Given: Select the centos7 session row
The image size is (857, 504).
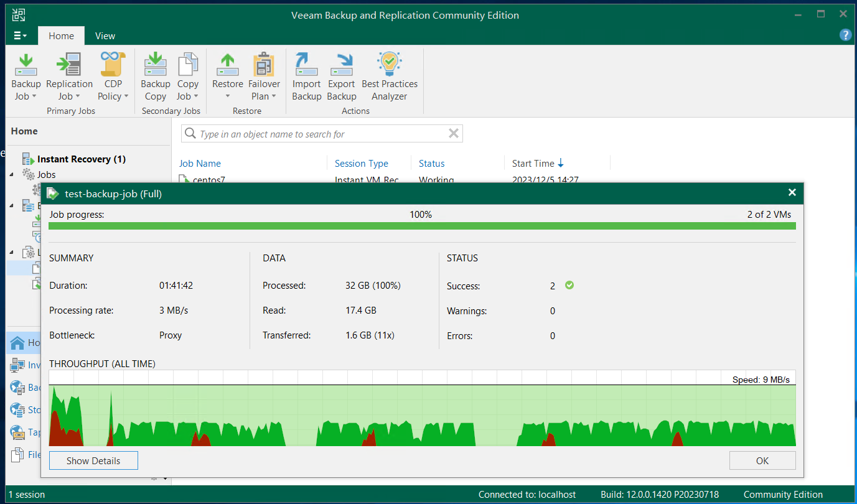Looking at the screenshot, I should click(x=393, y=180).
